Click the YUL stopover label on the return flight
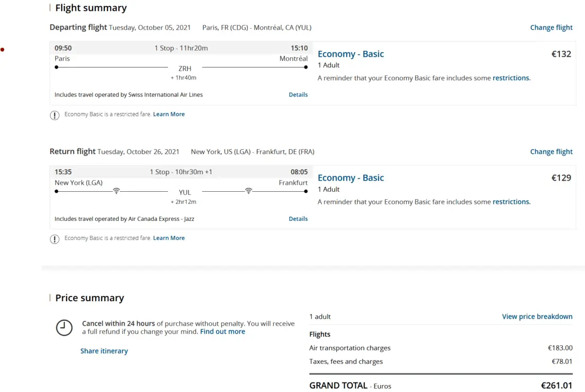Screen dimensions: 585x392 coord(185,192)
